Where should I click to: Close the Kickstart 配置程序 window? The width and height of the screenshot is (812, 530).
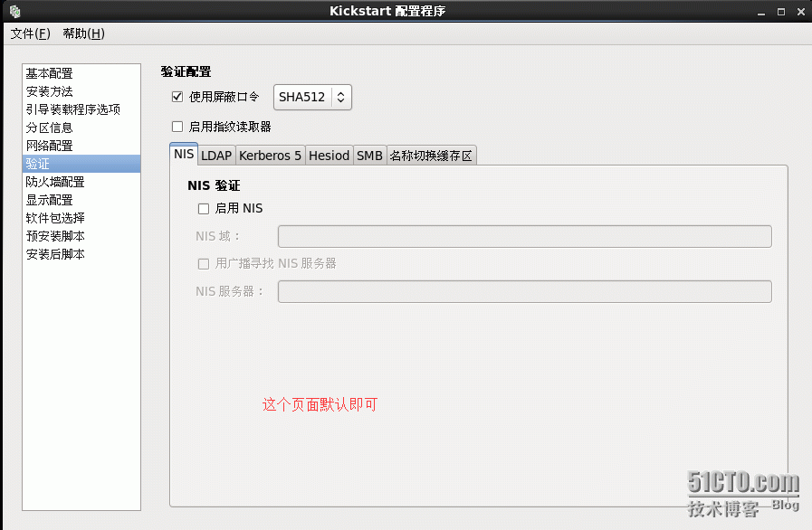pyautogui.click(x=800, y=12)
